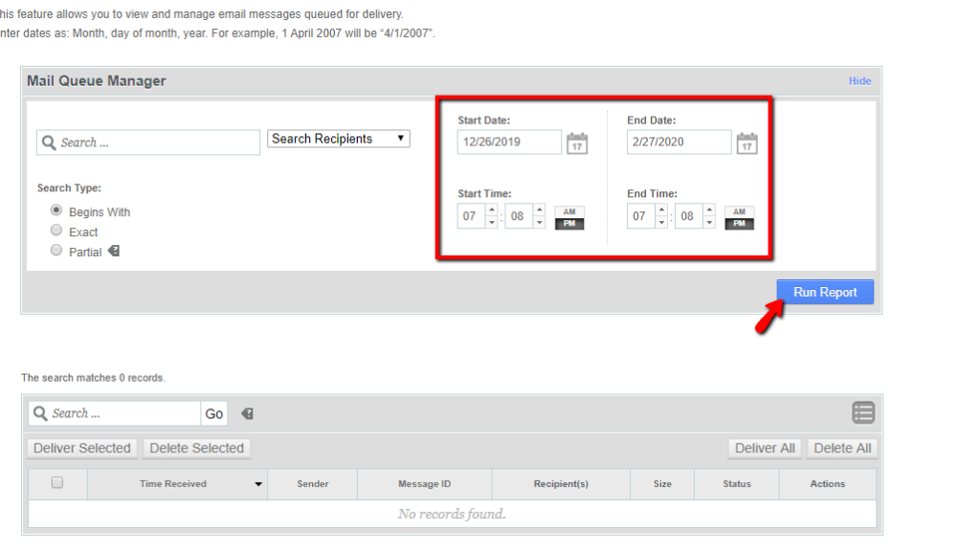Click Delete Selected
The width and height of the screenshot is (980, 551).
click(x=197, y=448)
